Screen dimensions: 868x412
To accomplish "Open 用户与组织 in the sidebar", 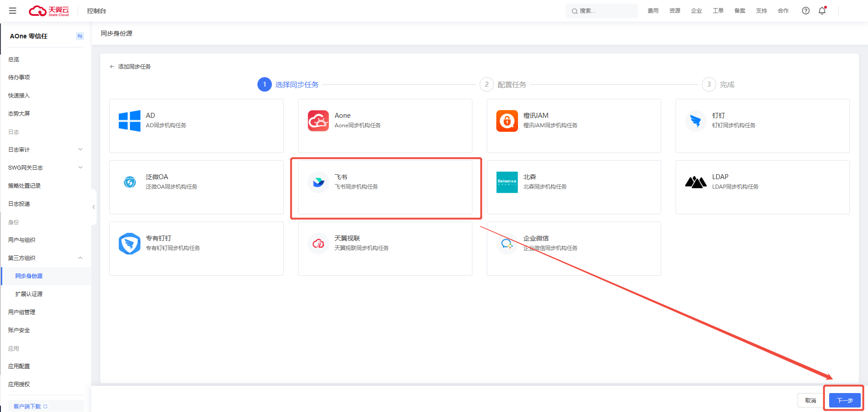I will pos(22,240).
